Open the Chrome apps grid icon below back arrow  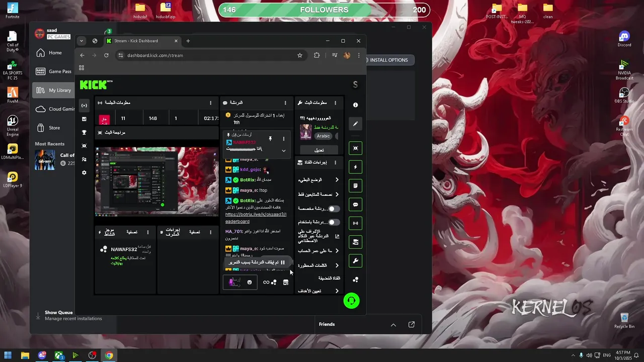[x=82, y=68]
